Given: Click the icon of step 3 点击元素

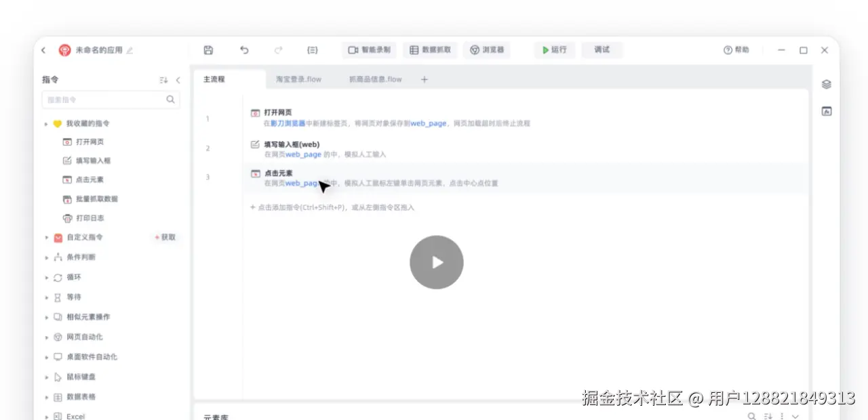Looking at the screenshot, I should point(255,173).
